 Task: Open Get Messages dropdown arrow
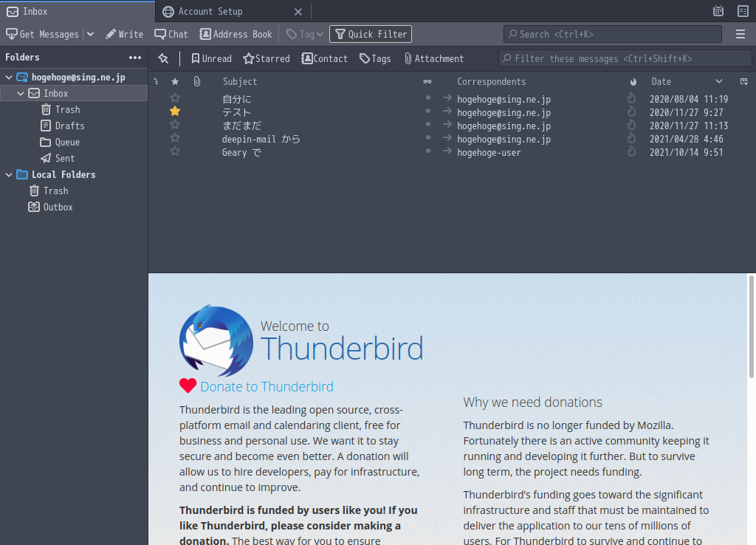tap(90, 34)
